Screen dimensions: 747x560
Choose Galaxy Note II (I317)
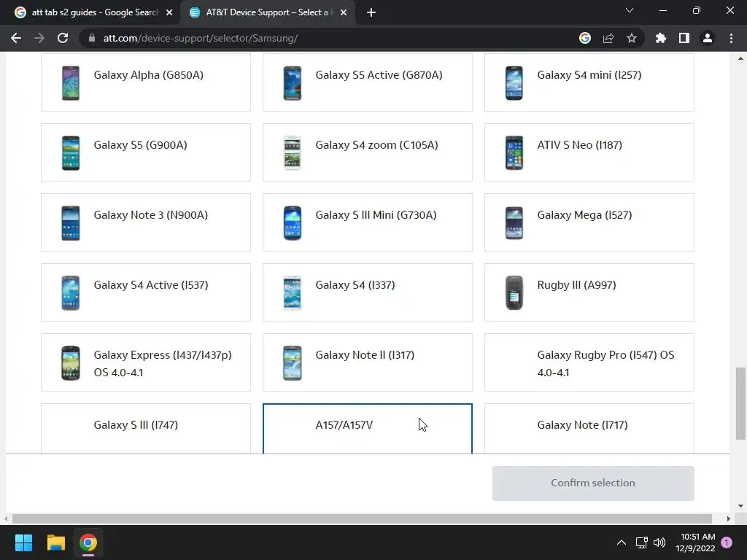[368, 362]
